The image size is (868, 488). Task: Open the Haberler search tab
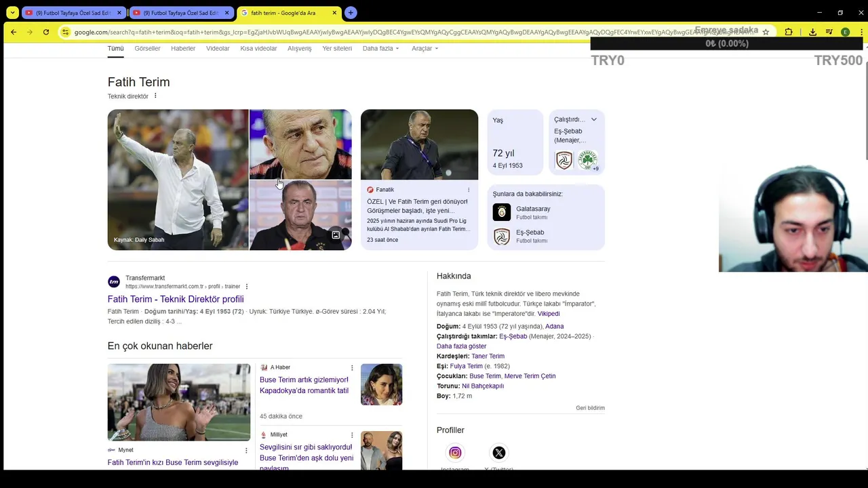point(183,49)
